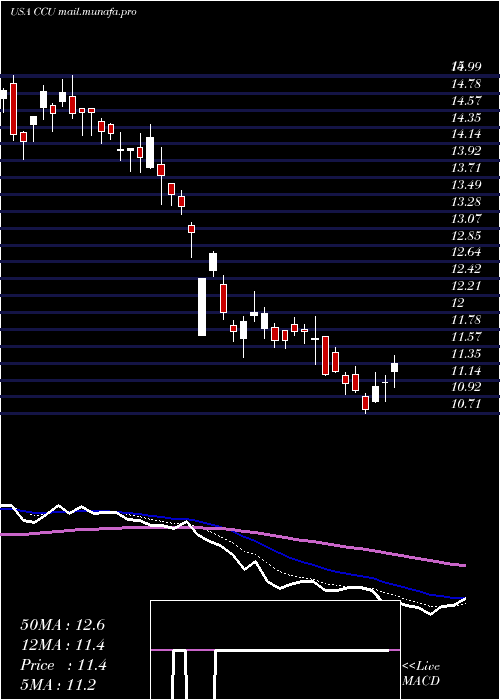Click the 'Price : 11.4' legend value
500x700 pixels.
(x=63, y=665)
